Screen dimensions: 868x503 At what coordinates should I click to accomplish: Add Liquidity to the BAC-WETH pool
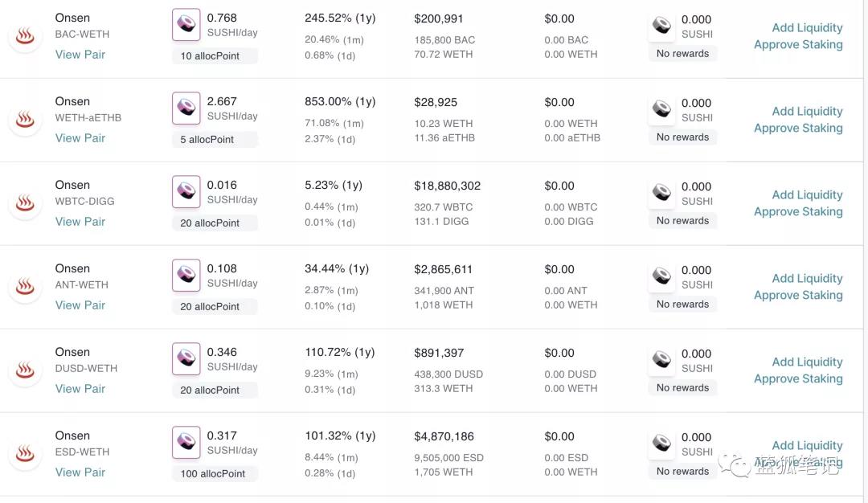point(807,27)
